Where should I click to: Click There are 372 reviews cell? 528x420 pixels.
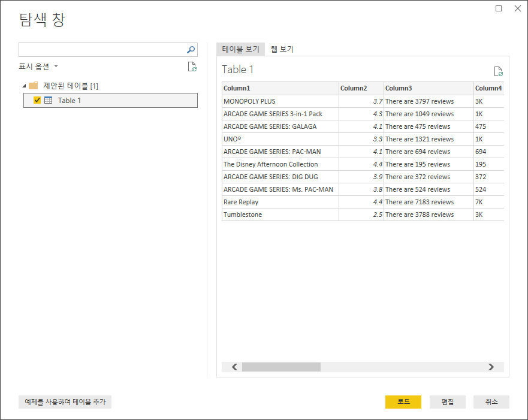[x=429, y=177]
